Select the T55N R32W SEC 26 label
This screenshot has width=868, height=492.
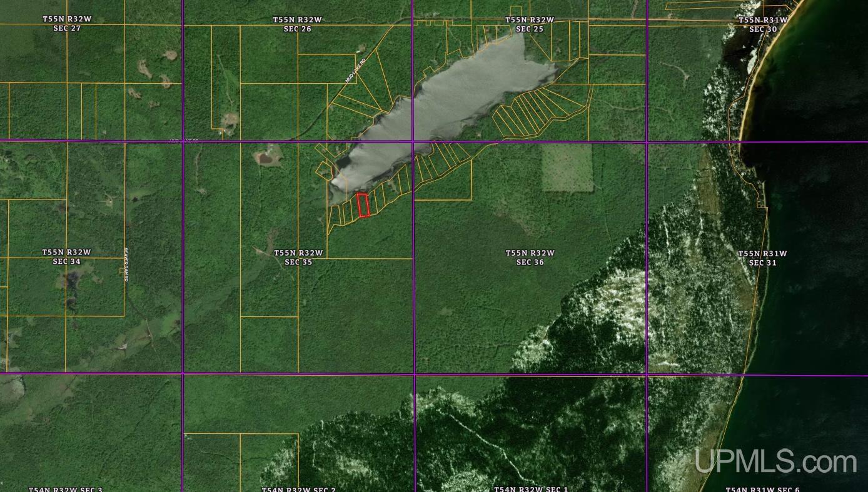pyautogui.click(x=297, y=24)
